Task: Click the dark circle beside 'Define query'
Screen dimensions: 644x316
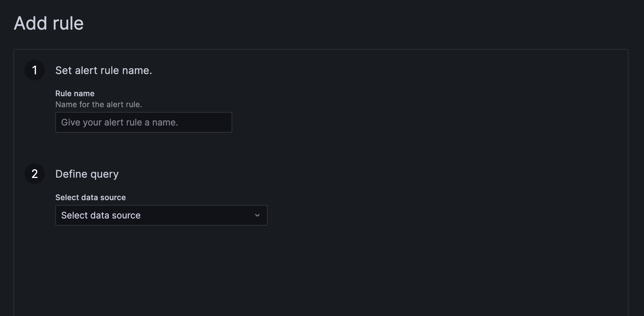Action: [34, 174]
